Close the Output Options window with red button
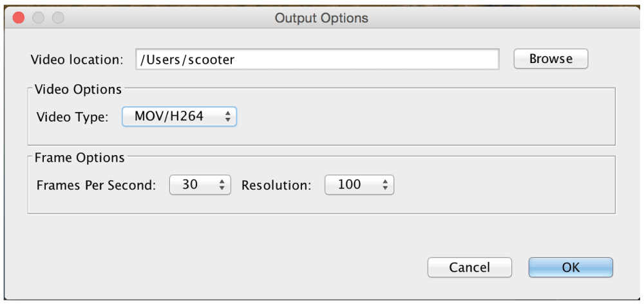The height and width of the screenshot is (305, 644). click(19, 17)
